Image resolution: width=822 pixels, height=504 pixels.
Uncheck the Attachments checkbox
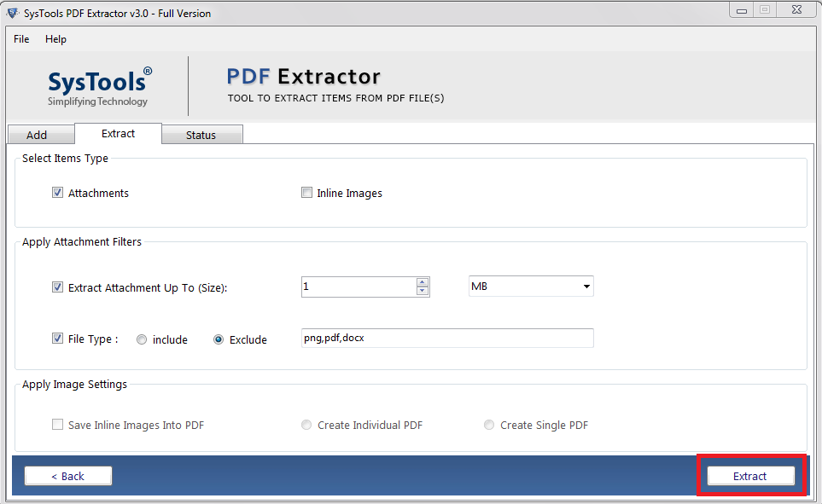pos(58,193)
